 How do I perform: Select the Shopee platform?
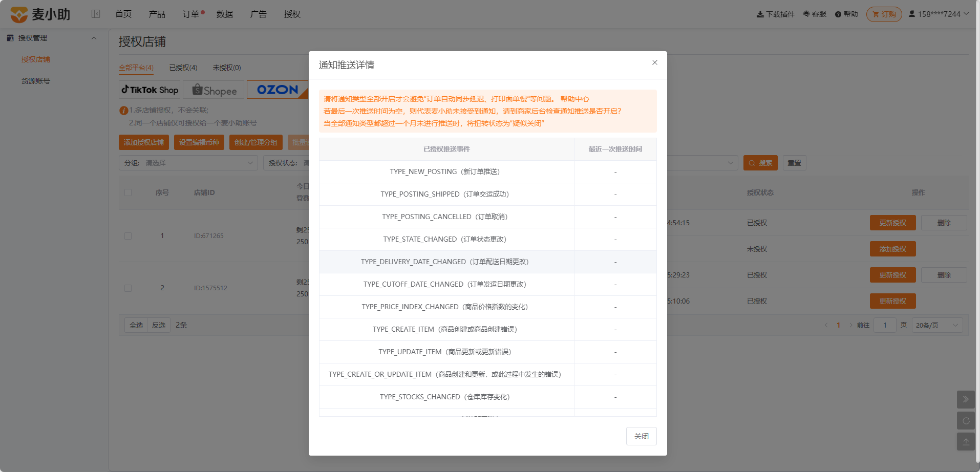pos(214,90)
